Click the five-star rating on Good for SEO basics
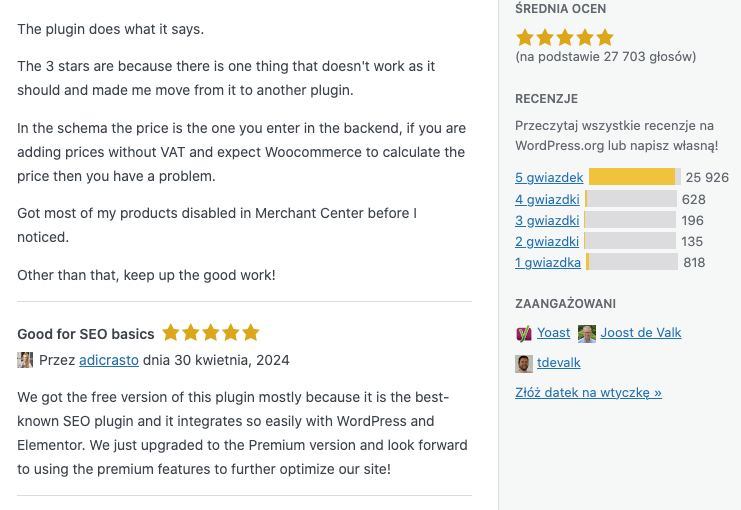741x510 pixels. click(210, 333)
